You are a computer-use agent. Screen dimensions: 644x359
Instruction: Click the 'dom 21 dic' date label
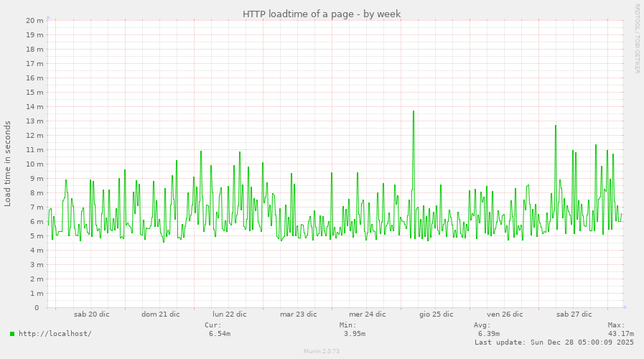coord(161,314)
